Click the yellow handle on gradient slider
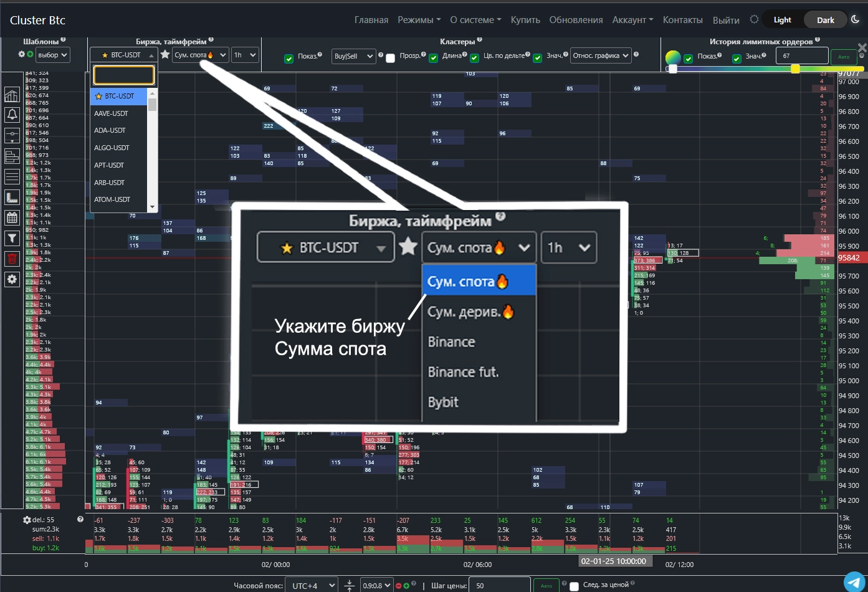Screen dimensions: 868x592 pyautogui.click(x=795, y=69)
